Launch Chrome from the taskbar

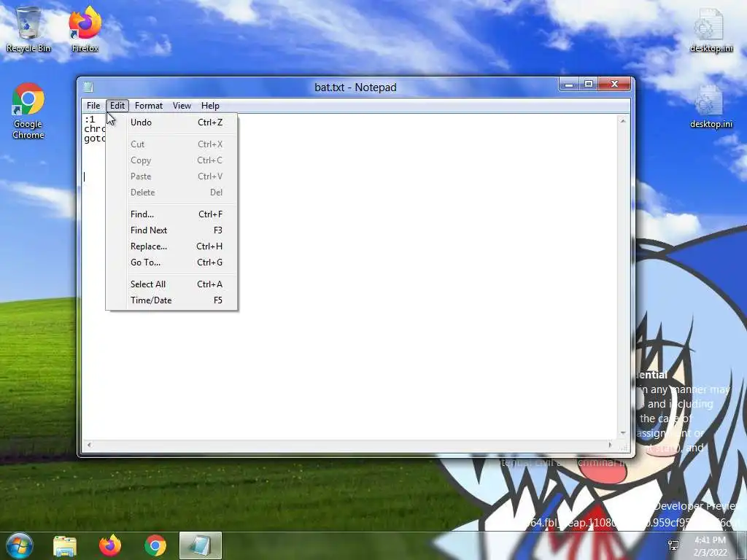coord(155,545)
